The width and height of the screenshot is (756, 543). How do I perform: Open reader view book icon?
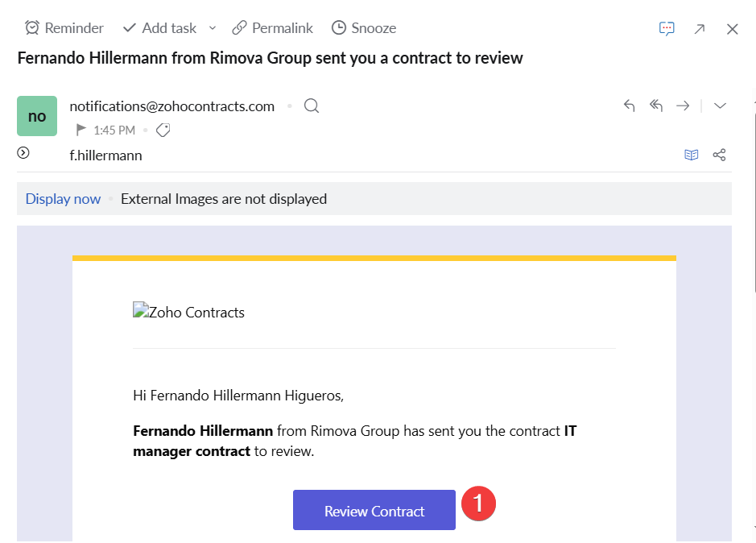[691, 155]
